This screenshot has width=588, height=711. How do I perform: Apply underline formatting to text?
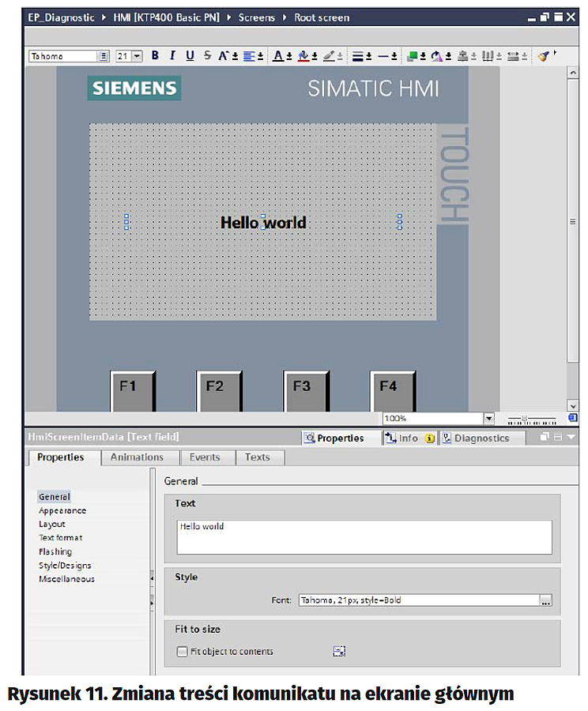pos(190,55)
